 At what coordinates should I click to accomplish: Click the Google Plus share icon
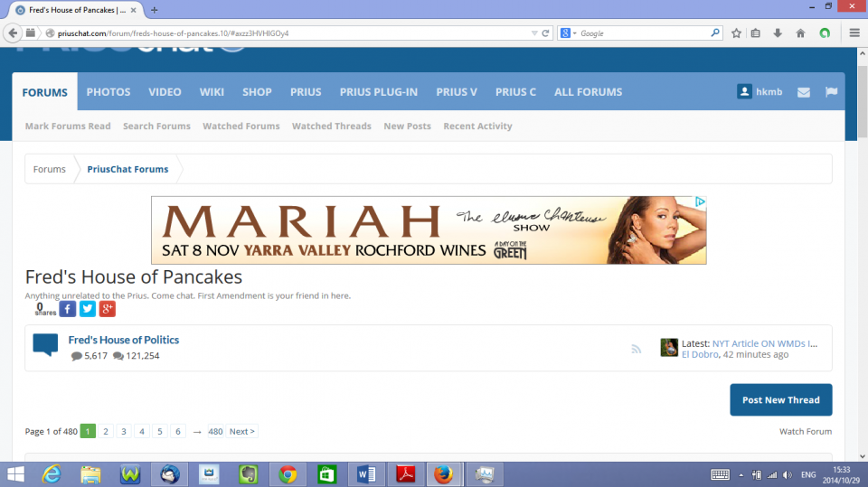click(x=108, y=309)
